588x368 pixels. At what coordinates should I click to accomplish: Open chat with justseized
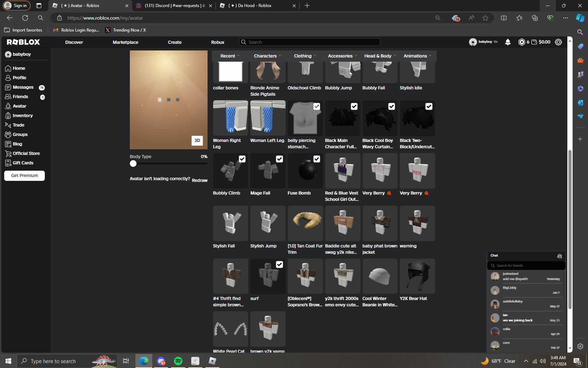pos(526,277)
